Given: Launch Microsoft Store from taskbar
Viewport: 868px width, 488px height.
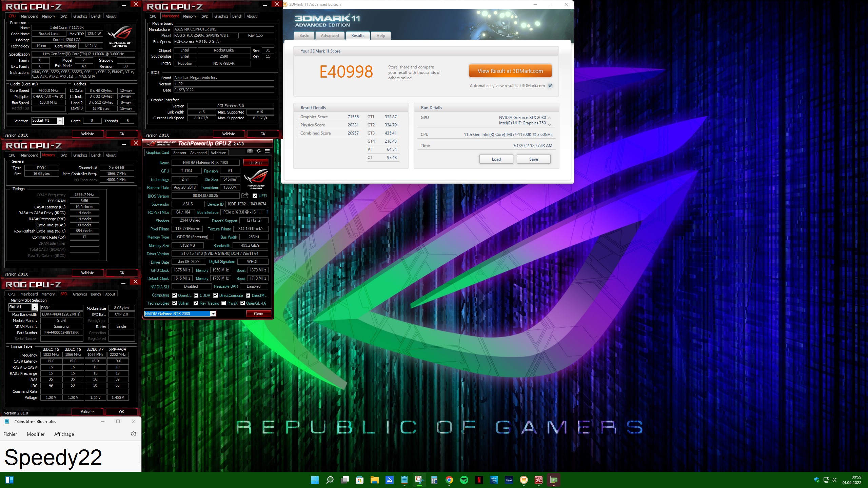Looking at the screenshot, I should point(359,480).
